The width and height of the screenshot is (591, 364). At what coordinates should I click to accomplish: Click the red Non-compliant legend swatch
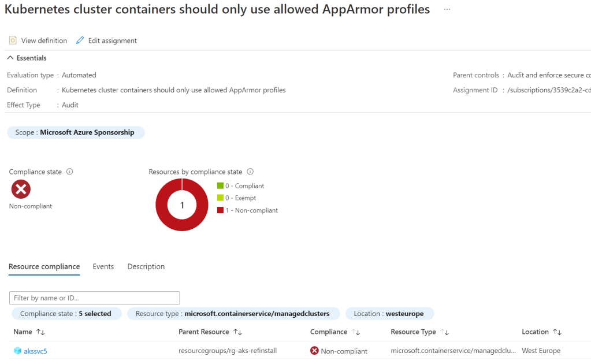(x=220, y=210)
